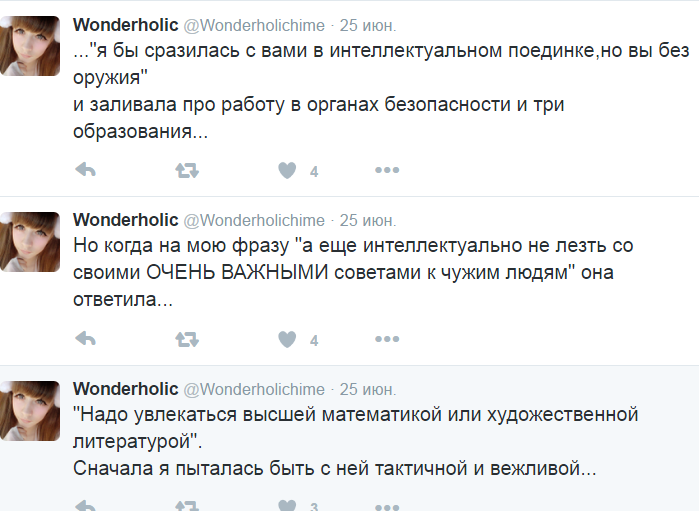Reply to the tweet ending with ответила...
The image size is (699, 511).
click(86, 339)
